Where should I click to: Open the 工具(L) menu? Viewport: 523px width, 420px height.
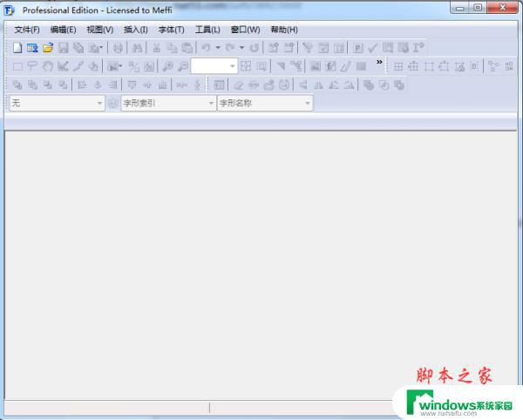coord(207,30)
